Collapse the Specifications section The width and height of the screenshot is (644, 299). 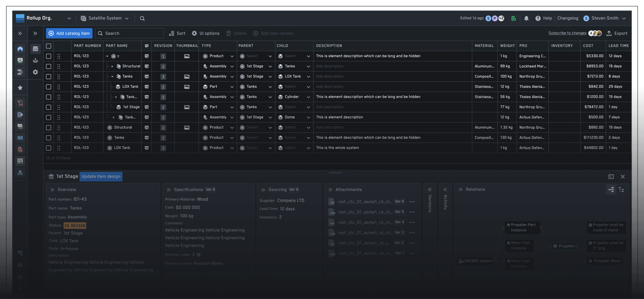tap(169, 190)
